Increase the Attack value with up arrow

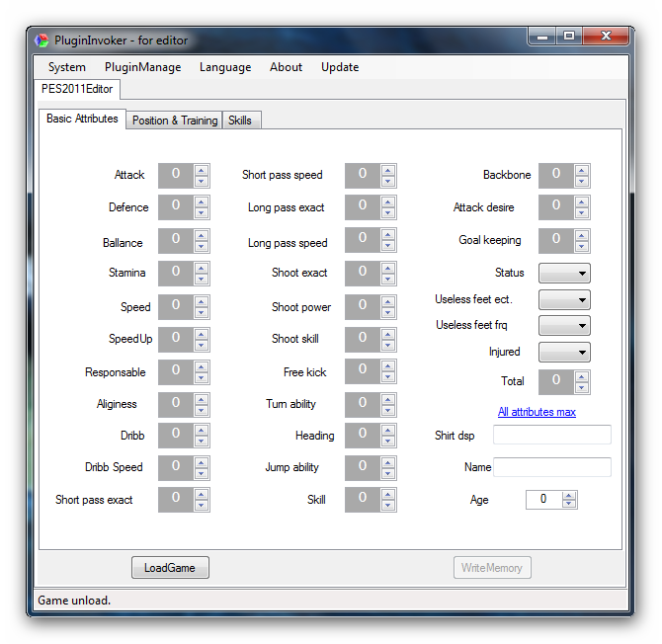[x=202, y=171]
